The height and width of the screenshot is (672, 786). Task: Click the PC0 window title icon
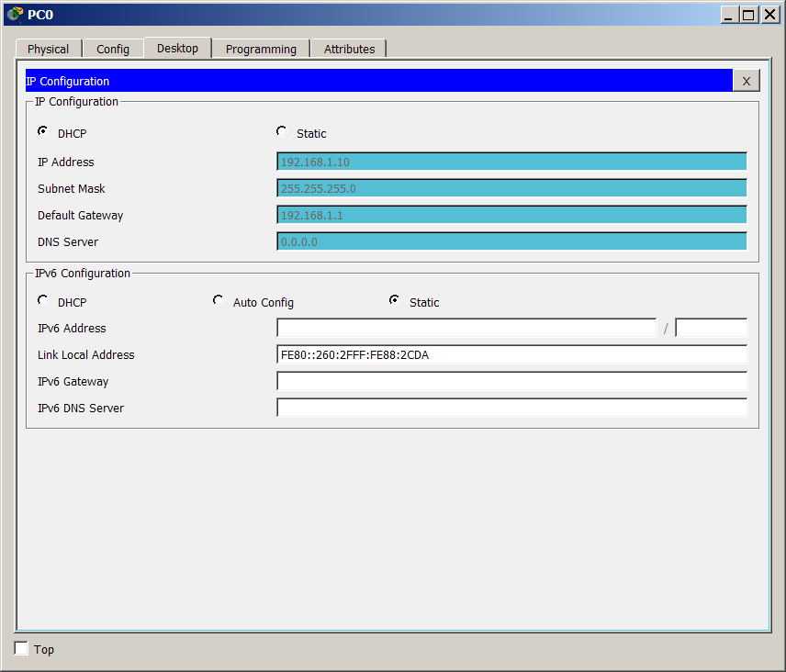pyautogui.click(x=15, y=14)
